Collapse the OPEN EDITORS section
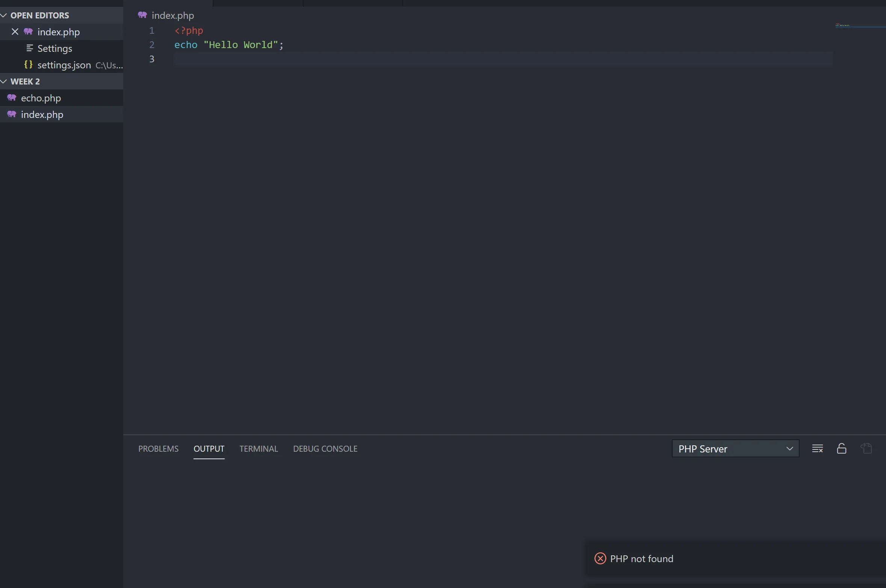886x588 pixels. point(39,15)
